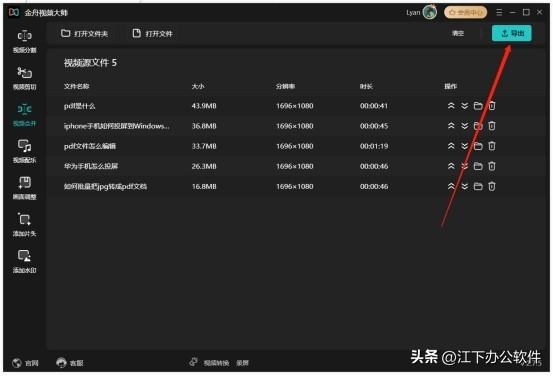Click the 视频源文件 5 heading
The image size is (553, 376).
click(x=90, y=63)
